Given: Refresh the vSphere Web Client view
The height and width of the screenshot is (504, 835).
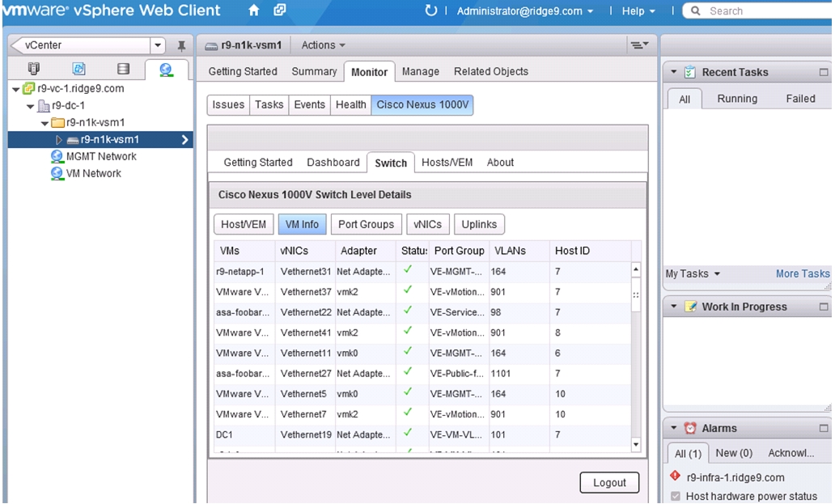Looking at the screenshot, I should point(430,10).
